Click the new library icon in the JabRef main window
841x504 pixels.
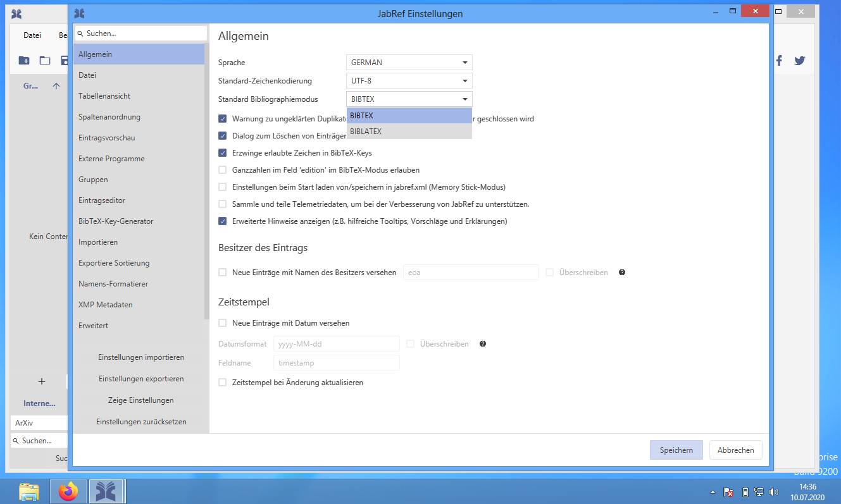point(24,61)
